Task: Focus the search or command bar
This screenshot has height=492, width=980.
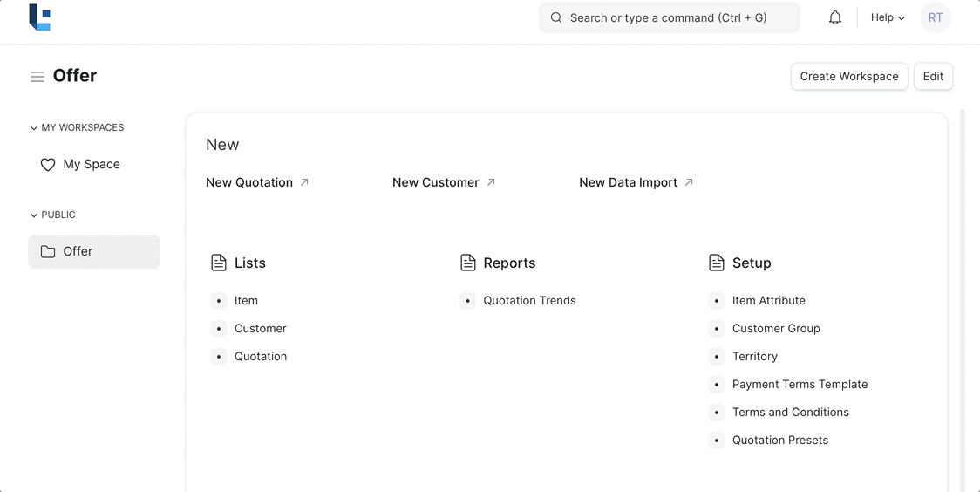Action: (x=669, y=17)
